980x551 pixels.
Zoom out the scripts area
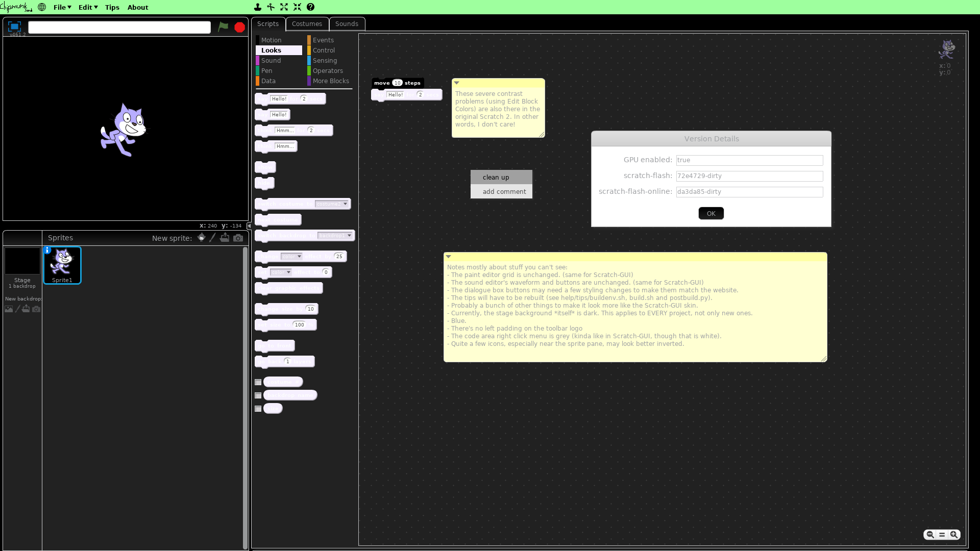point(930,535)
